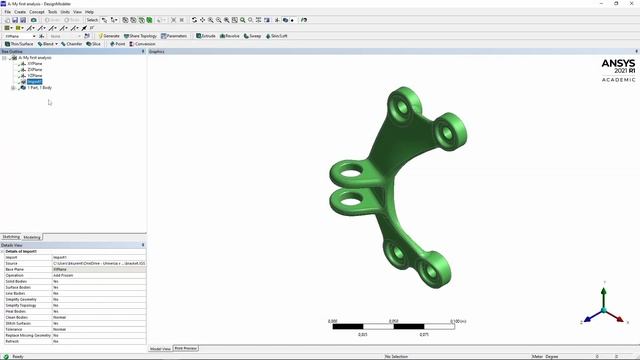
Task: Open the Concept menu
Action: point(37,12)
